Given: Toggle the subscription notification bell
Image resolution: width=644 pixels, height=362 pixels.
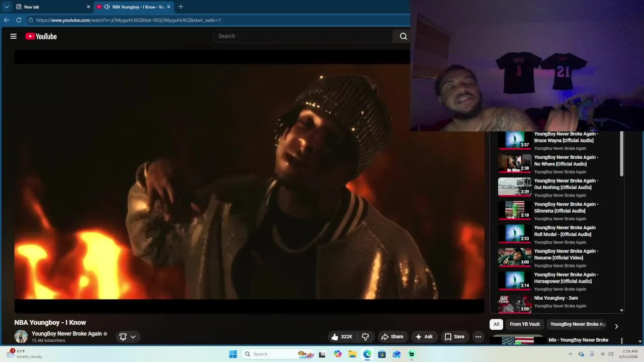Looking at the screenshot, I should point(123,337).
